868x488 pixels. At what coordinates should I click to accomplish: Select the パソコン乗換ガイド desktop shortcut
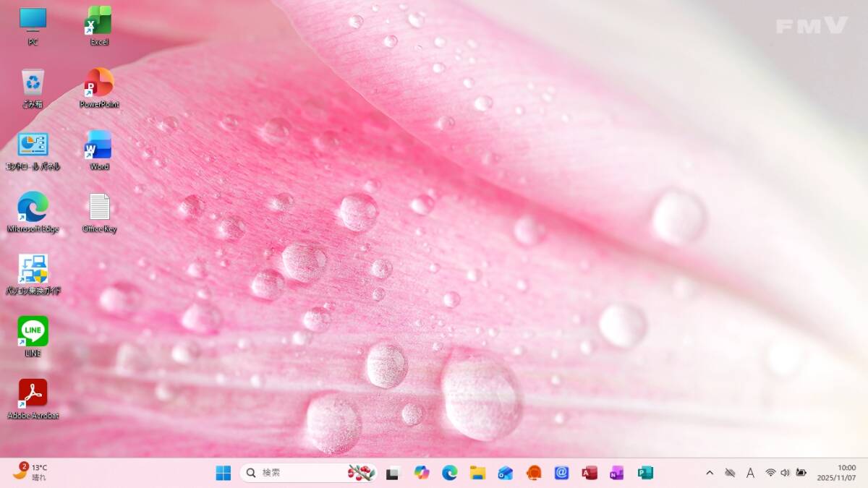click(33, 269)
